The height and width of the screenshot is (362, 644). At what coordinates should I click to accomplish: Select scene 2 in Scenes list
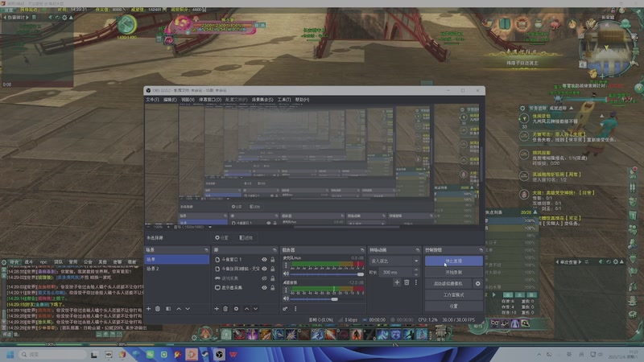[176, 269]
